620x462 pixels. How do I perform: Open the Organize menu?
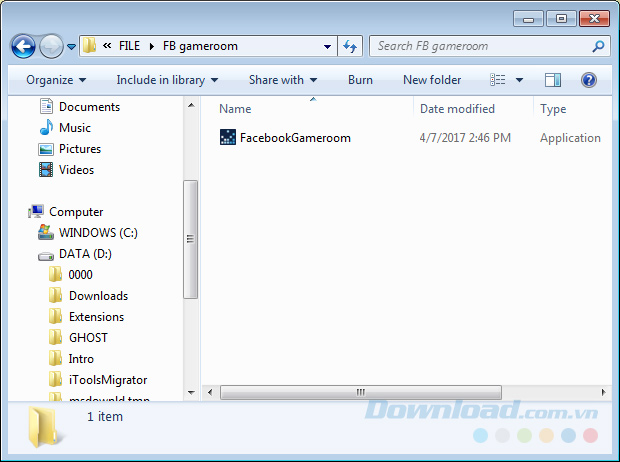(x=56, y=80)
